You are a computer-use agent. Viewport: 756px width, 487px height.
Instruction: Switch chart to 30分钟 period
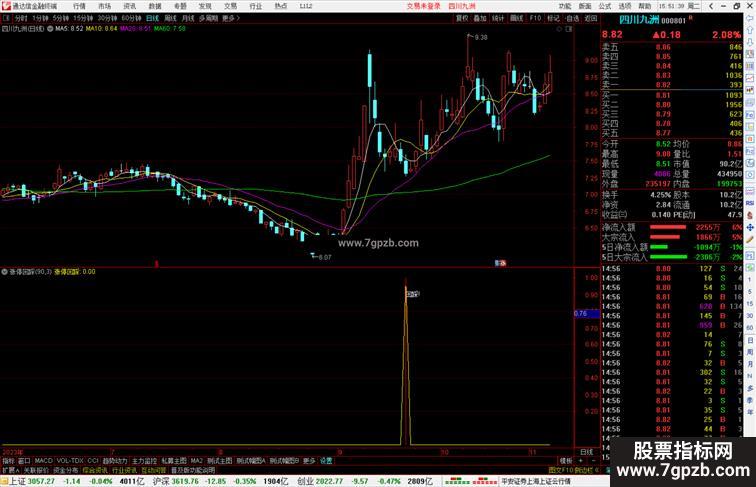pyautogui.click(x=107, y=18)
